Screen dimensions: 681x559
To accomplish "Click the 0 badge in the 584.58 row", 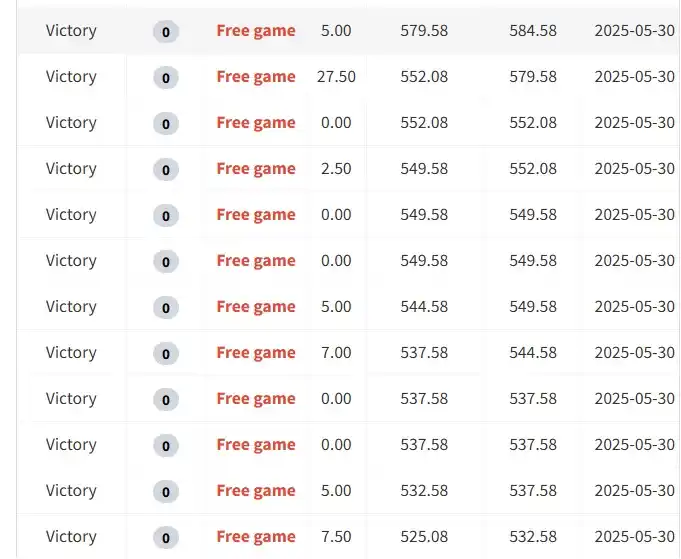I will [166, 32].
